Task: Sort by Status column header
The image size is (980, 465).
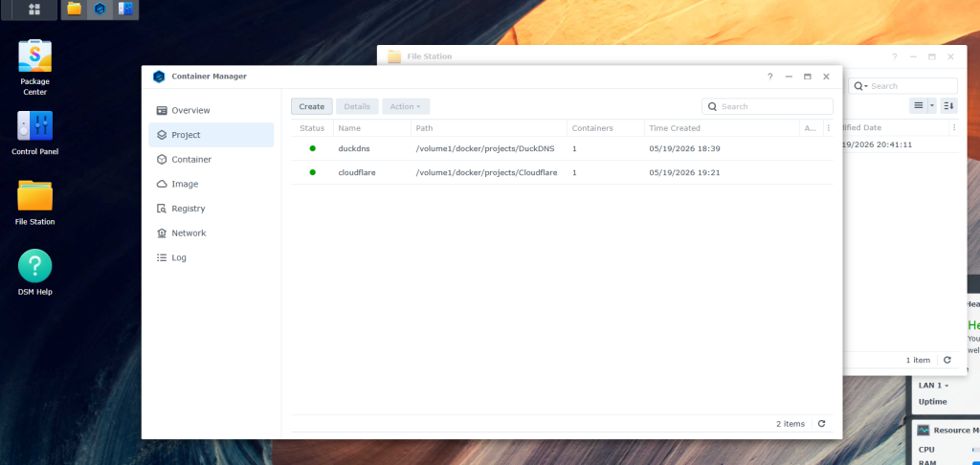Action: (x=312, y=128)
